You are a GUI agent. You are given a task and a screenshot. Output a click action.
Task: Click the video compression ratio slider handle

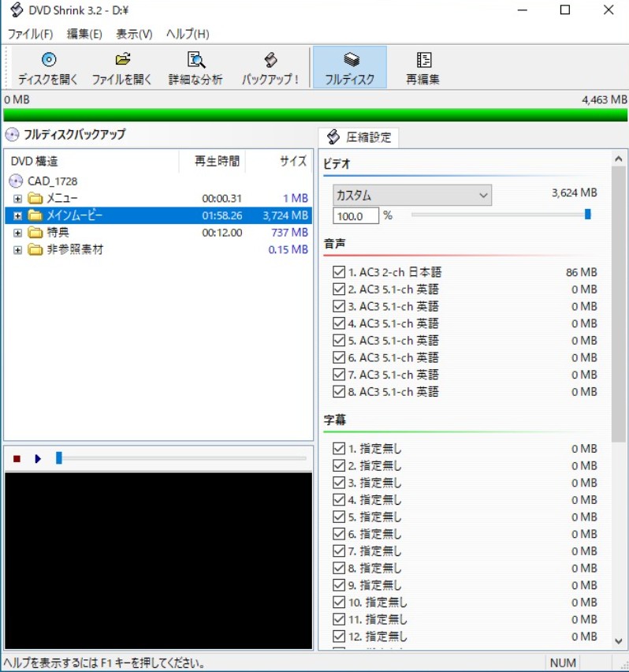click(x=588, y=214)
